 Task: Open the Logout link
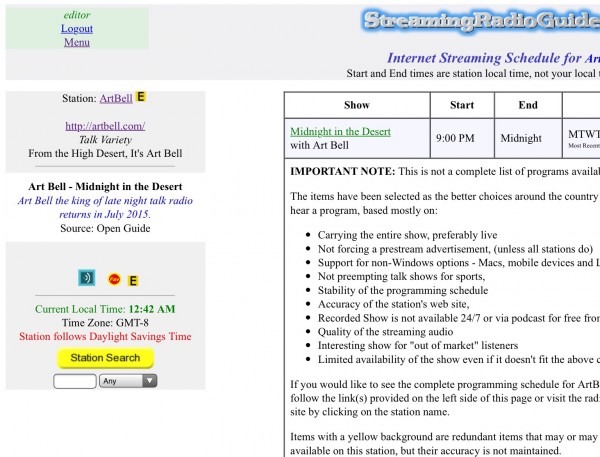77,29
